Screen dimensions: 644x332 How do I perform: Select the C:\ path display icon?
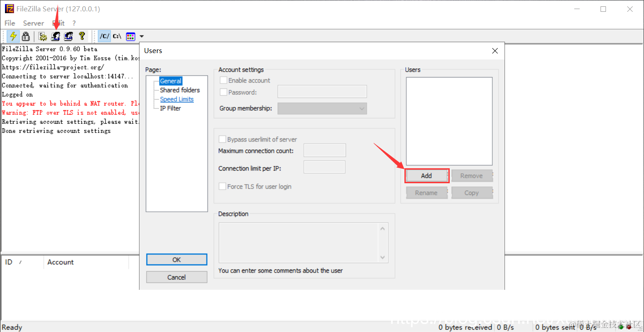117,36
